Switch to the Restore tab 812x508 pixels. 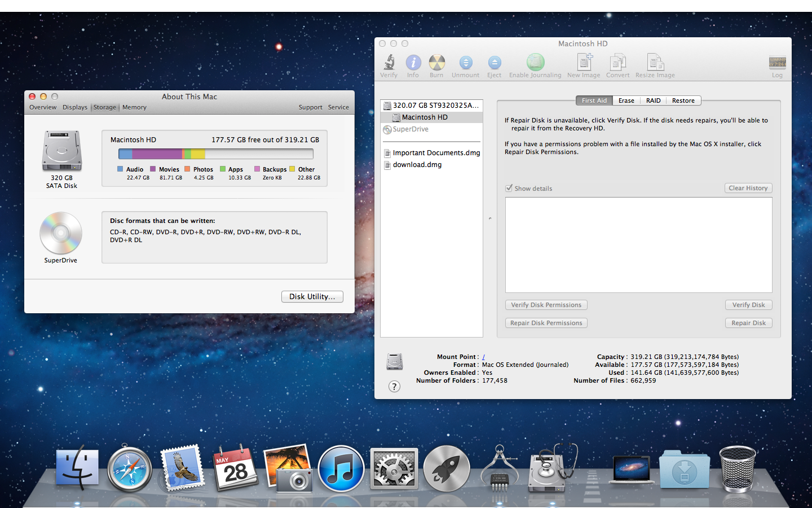[x=683, y=100]
